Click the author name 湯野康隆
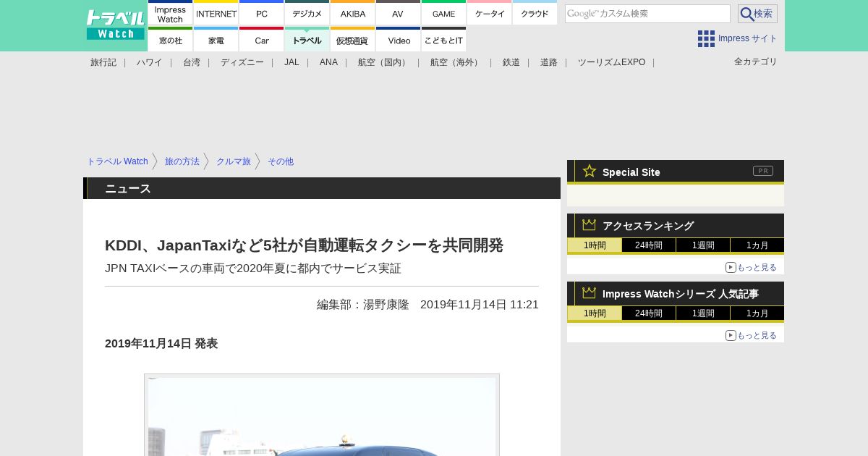 [x=386, y=305]
